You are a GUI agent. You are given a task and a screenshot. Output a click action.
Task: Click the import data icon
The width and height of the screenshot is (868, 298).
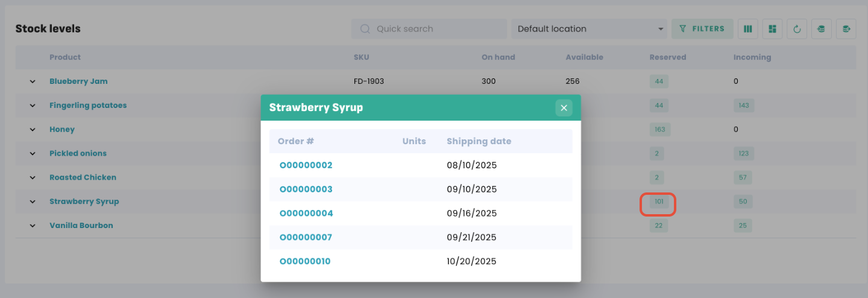[821, 29]
